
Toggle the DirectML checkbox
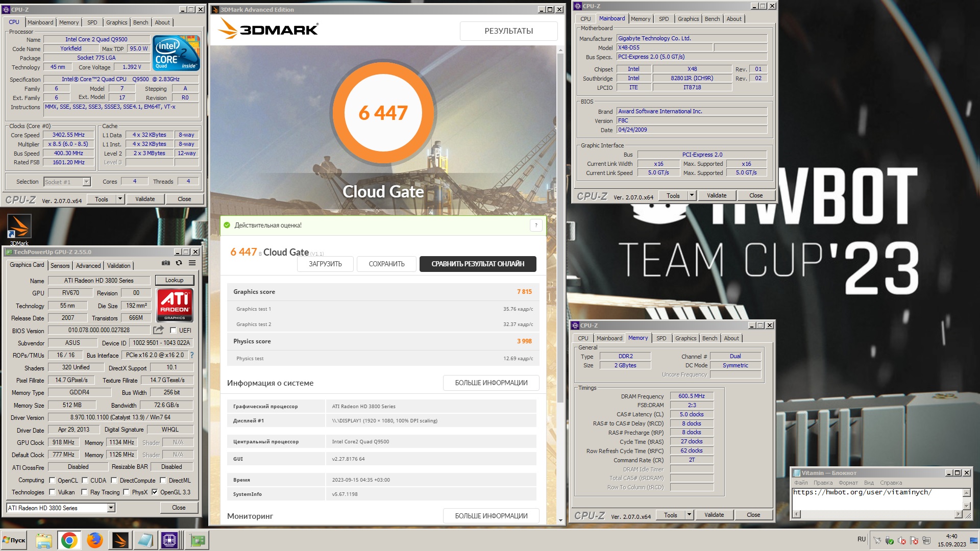(163, 481)
